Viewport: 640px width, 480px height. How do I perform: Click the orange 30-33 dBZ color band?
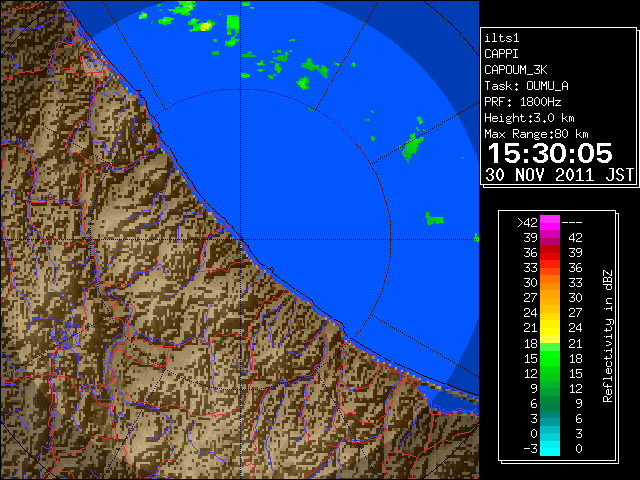[550, 283]
